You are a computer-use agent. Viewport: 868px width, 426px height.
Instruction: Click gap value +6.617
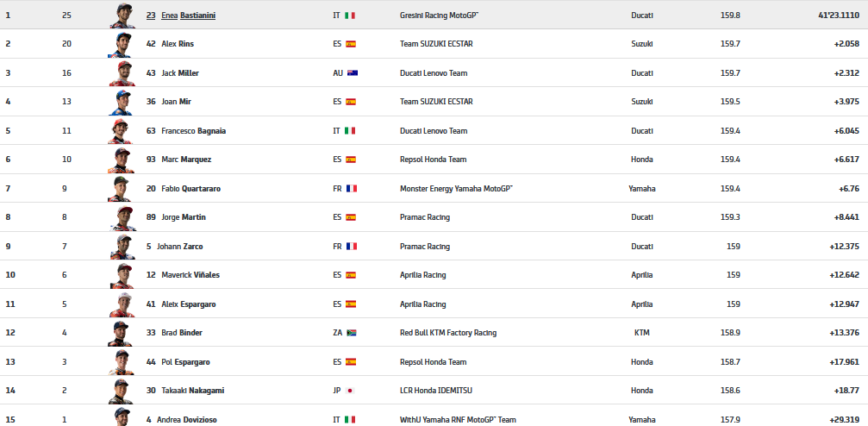847,160
